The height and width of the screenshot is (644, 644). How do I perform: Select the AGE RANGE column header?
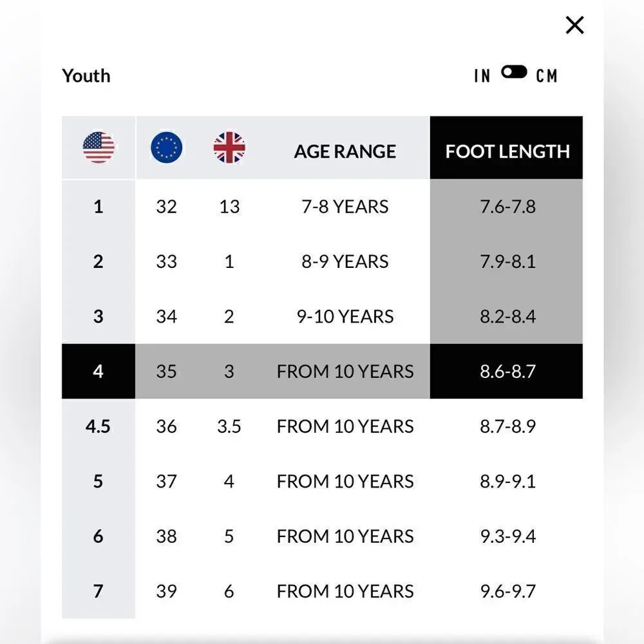click(345, 151)
